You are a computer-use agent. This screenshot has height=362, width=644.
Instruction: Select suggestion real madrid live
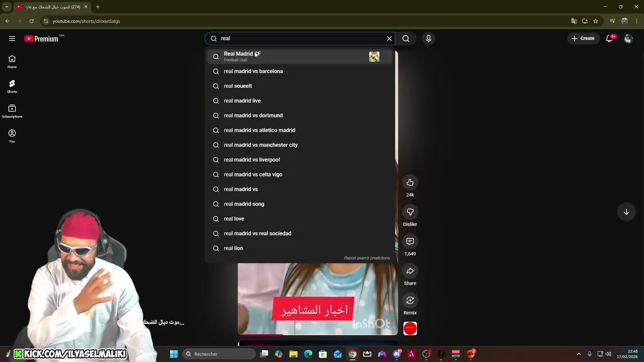coord(300,101)
